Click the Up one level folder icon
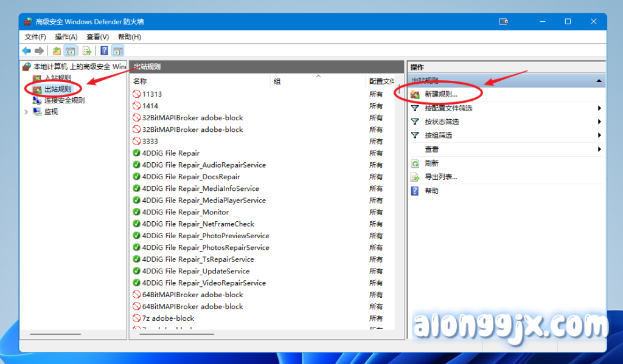 click(57, 51)
